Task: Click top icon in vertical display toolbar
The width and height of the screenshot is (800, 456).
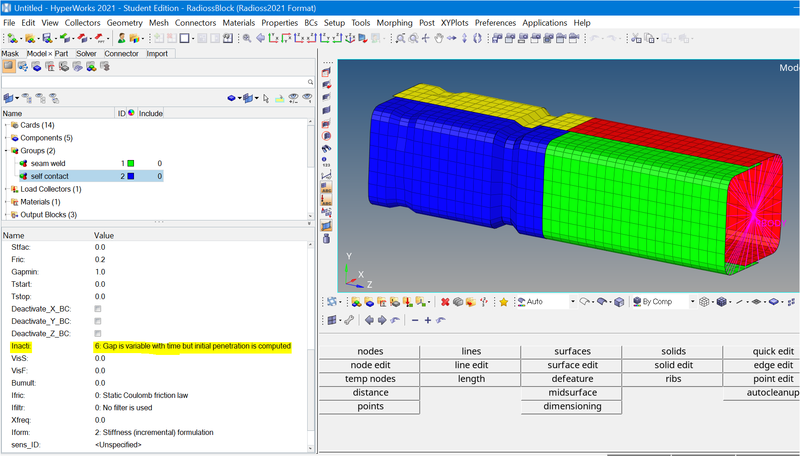Action: (x=327, y=72)
